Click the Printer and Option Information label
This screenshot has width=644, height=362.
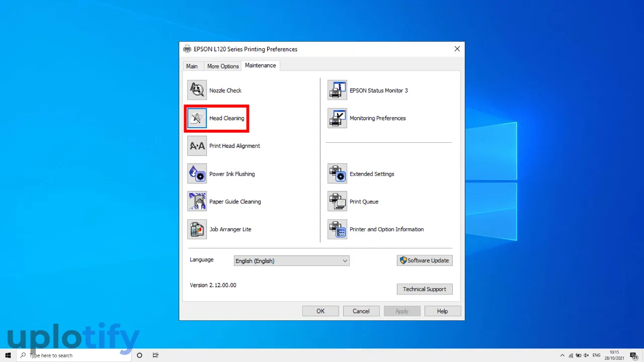point(387,229)
